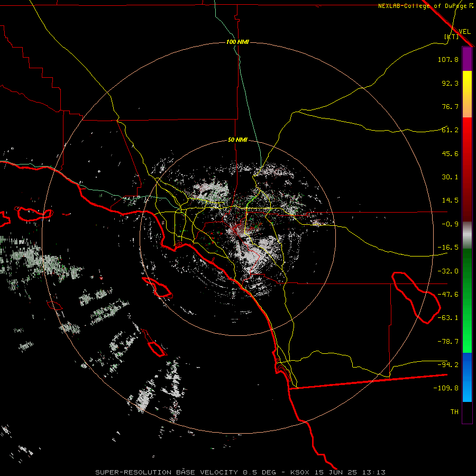The height and width of the screenshot is (476, 476).
Task: Click the -63.1 legend value
Action: tap(448, 318)
